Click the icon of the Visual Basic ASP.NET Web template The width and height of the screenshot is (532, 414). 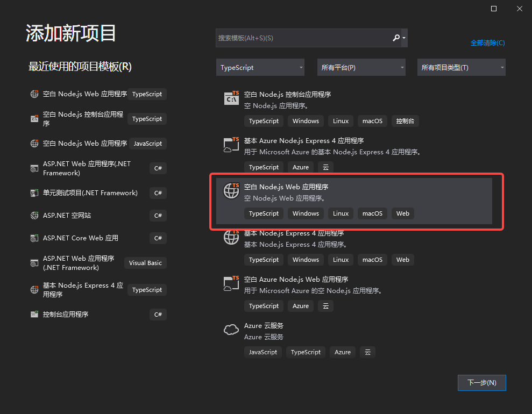point(34,263)
